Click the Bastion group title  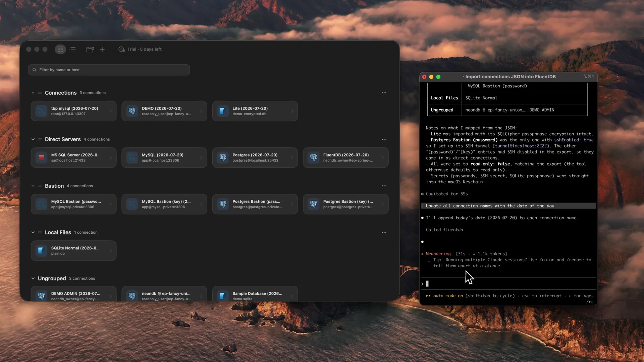[x=54, y=186]
